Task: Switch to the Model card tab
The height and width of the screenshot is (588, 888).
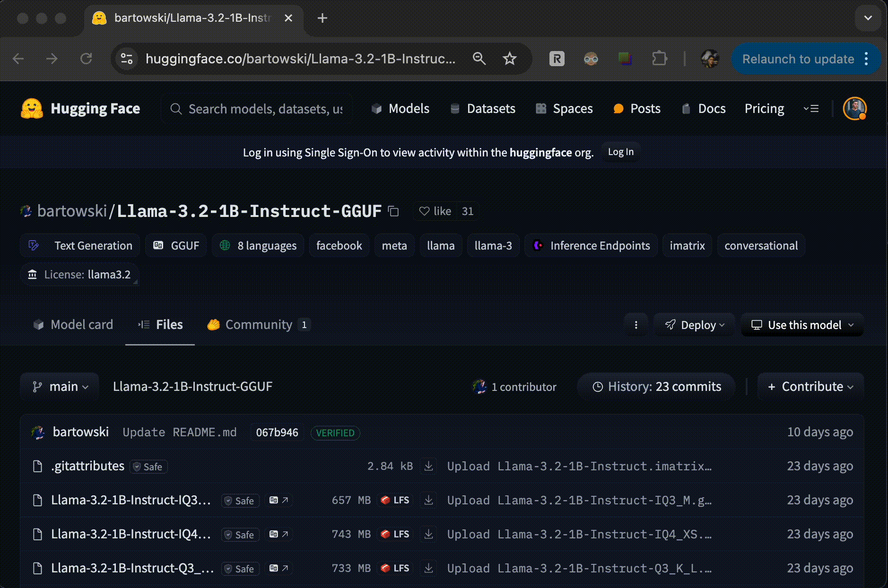Action: point(73,325)
